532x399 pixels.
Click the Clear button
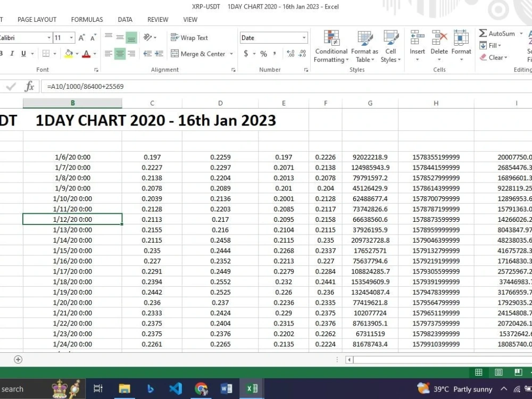pyautogui.click(x=494, y=57)
